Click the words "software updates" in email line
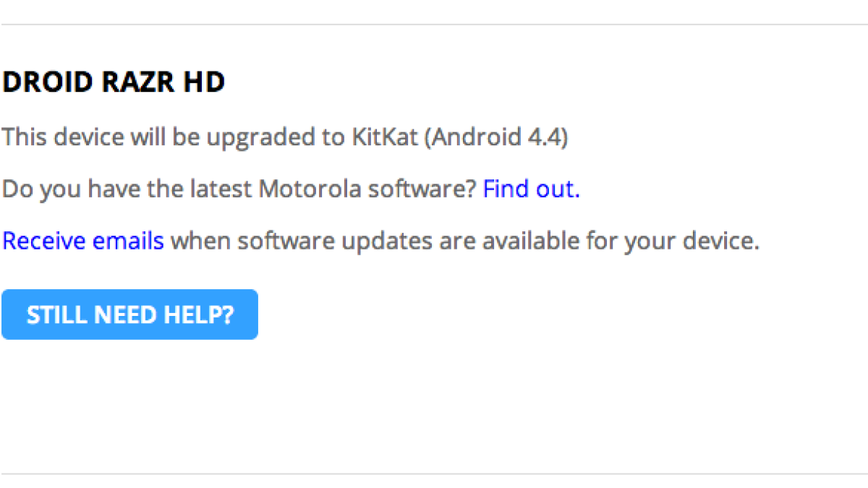Viewport: 868px width, 488px height. click(x=336, y=241)
